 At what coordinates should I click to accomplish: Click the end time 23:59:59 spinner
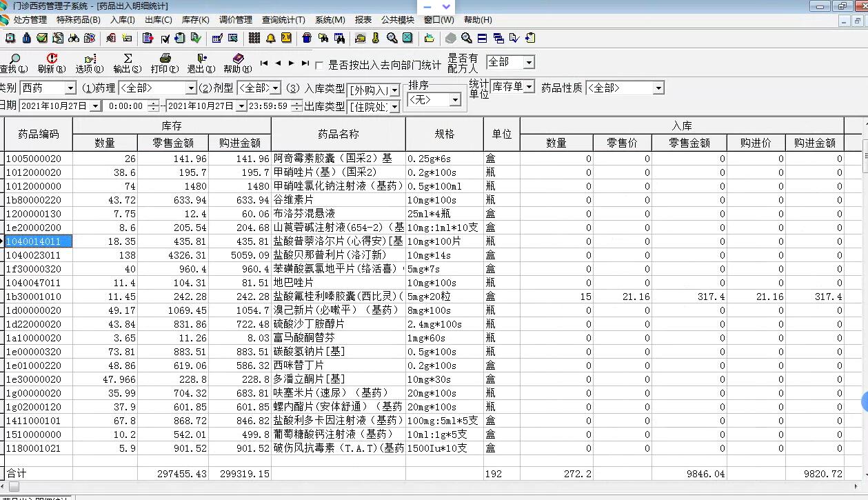pyautogui.click(x=296, y=106)
